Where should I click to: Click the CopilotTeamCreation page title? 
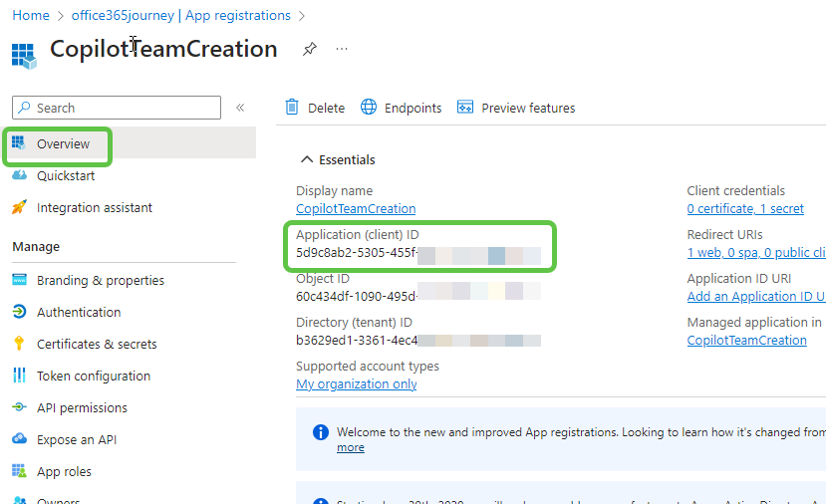pyautogui.click(x=163, y=49)
